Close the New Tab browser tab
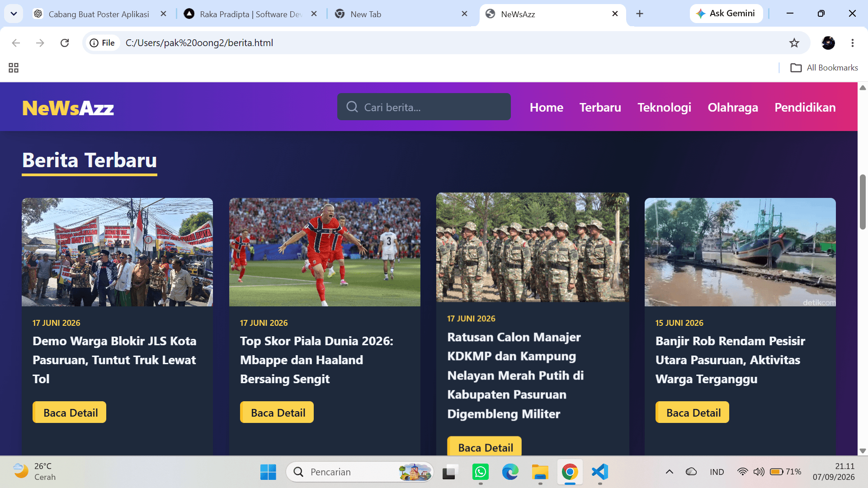The image size is (868, 488). pos(464,14)
